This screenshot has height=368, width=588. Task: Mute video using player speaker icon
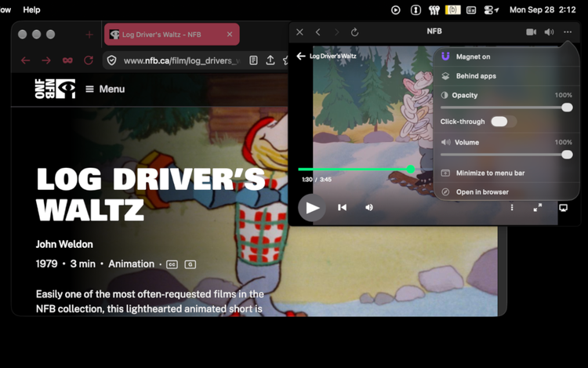pos(369,207)
